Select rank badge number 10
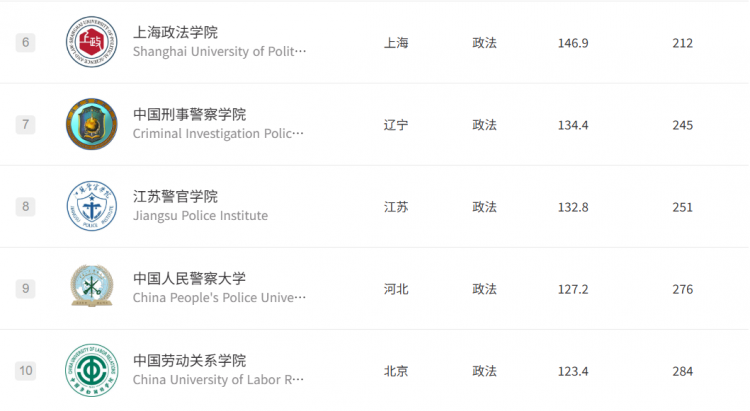This screenshot has height=411, width=750. click(x=25, y=371)
